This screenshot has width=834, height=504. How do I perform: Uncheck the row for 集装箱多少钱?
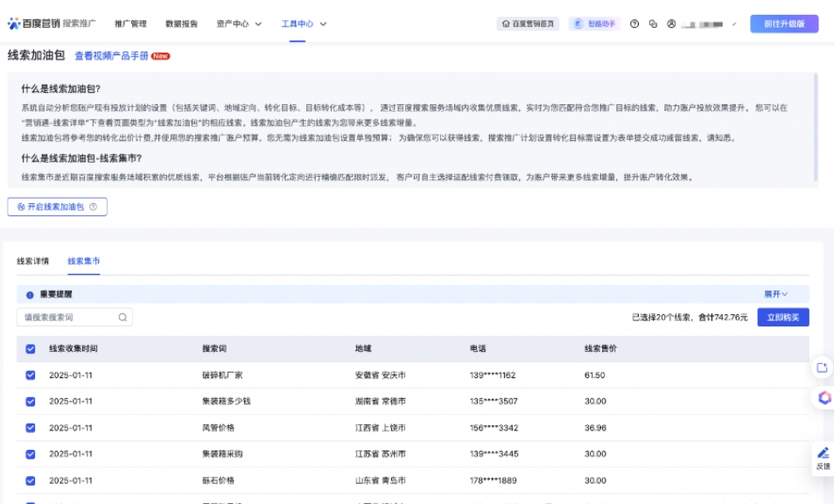(31, 402)
